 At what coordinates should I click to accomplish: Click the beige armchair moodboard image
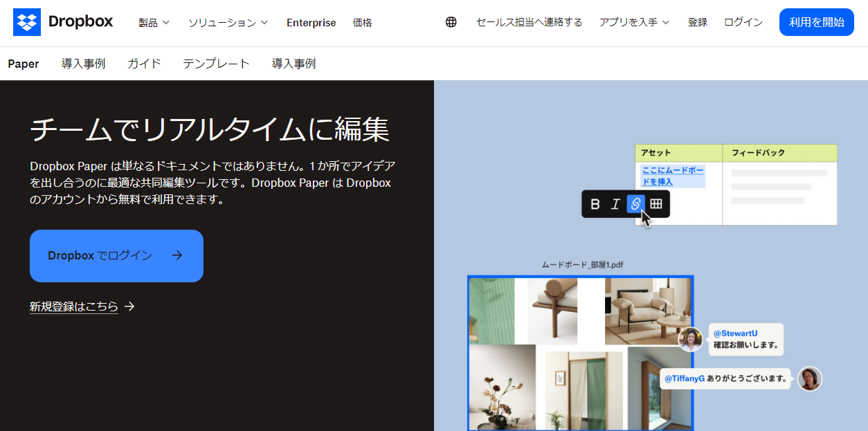(647, 311)
